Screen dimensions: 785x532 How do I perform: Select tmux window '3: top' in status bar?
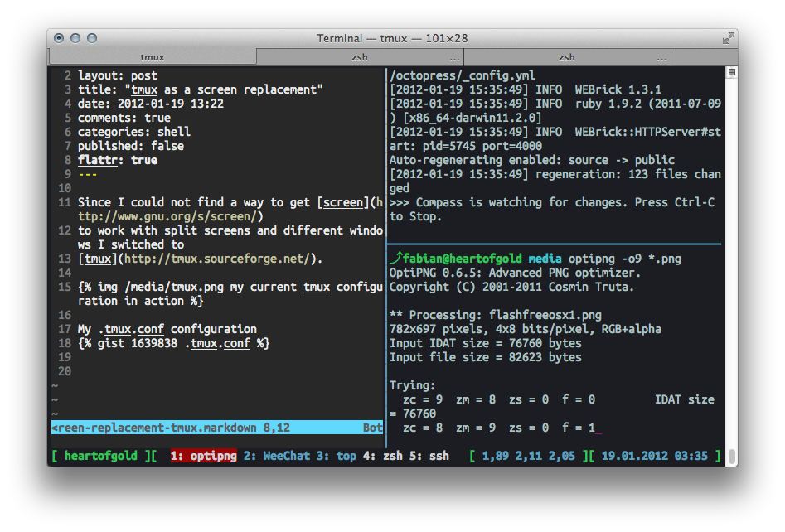[336, 456]
